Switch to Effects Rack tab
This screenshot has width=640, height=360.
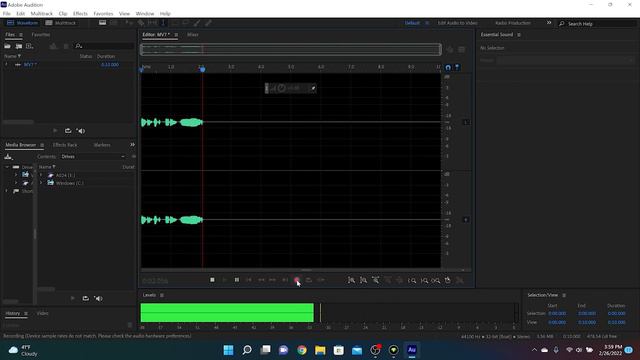click(x=65, y=145)
